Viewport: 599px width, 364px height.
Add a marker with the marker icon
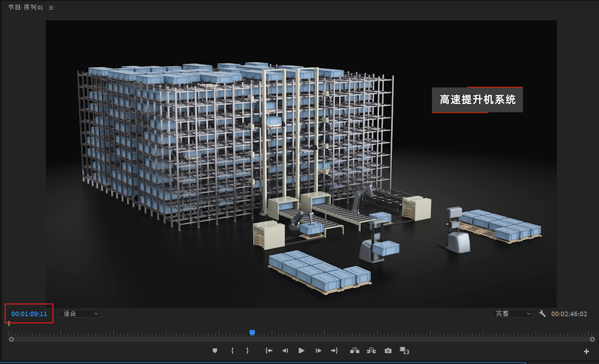pos(215,351)
